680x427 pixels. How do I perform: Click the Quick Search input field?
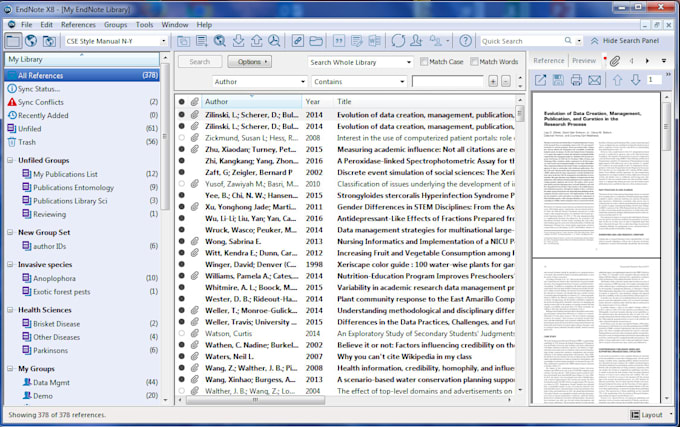(522, 41)
